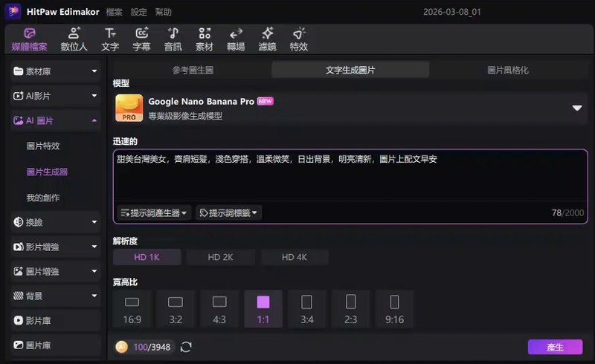Click the 換臉 face swap icon
Image resolution: width=595 pixels, height=364 pixels.
(18, 222)
